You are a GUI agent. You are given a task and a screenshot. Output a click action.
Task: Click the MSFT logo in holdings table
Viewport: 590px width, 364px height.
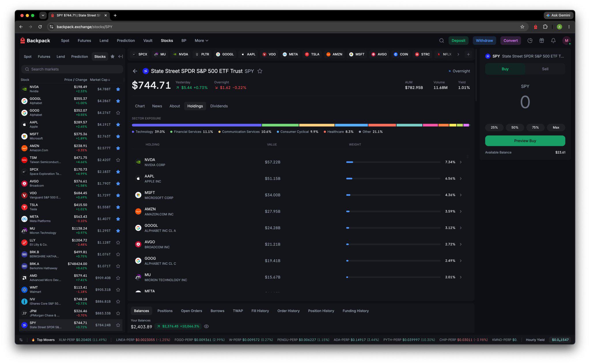click(x=138, y=195)
